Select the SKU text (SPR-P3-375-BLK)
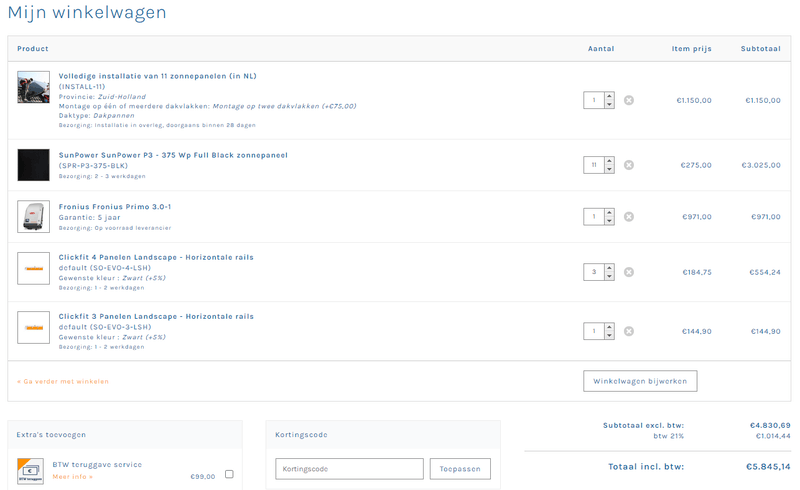Image resolution: width=800 pixels, height=490 pixels. tap(93, 166)
